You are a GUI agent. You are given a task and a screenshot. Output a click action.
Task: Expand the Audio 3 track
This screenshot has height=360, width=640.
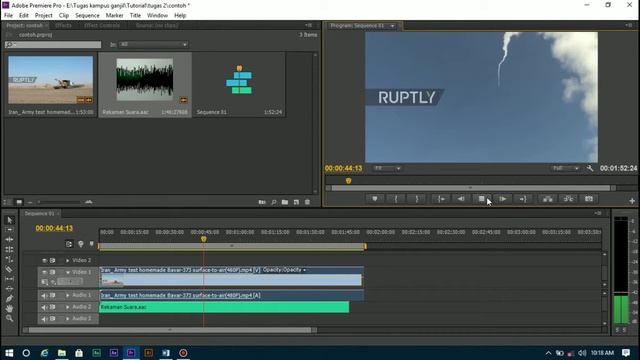coord(68,318)
